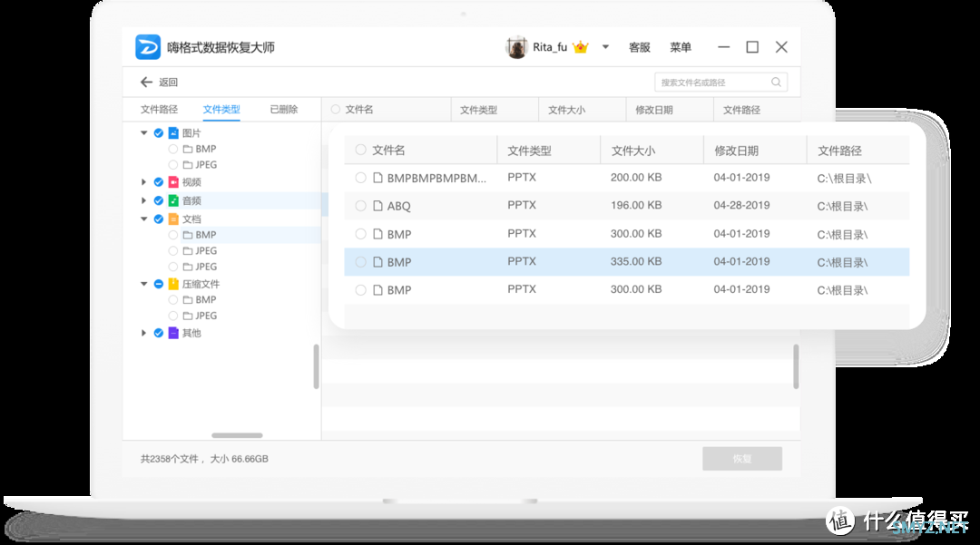Expand the 其他 tree node
The width and height of the screenshot is (980, 545).
[143, 333]
